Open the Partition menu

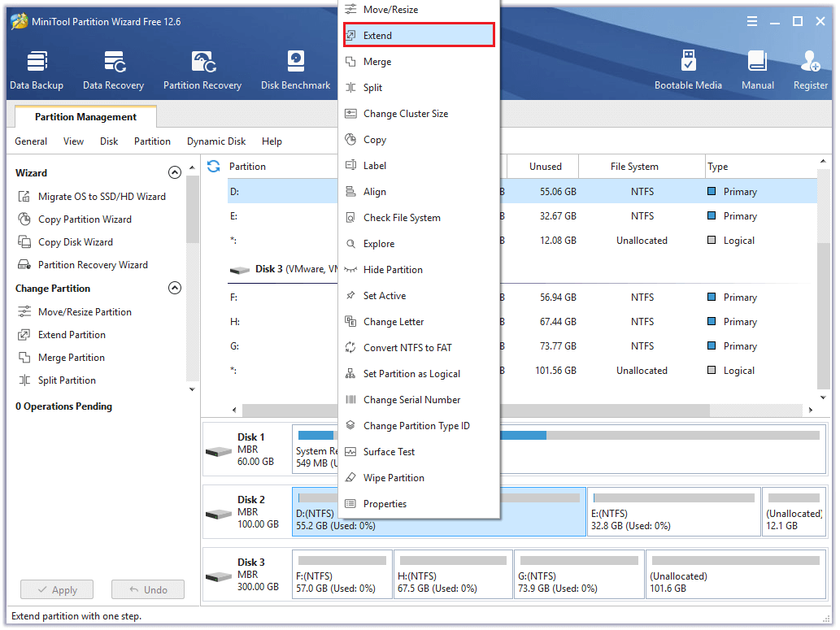(152, 141)
